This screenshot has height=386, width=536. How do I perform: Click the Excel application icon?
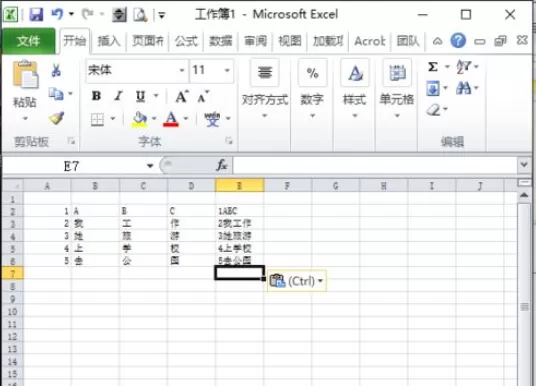point(11,15)
